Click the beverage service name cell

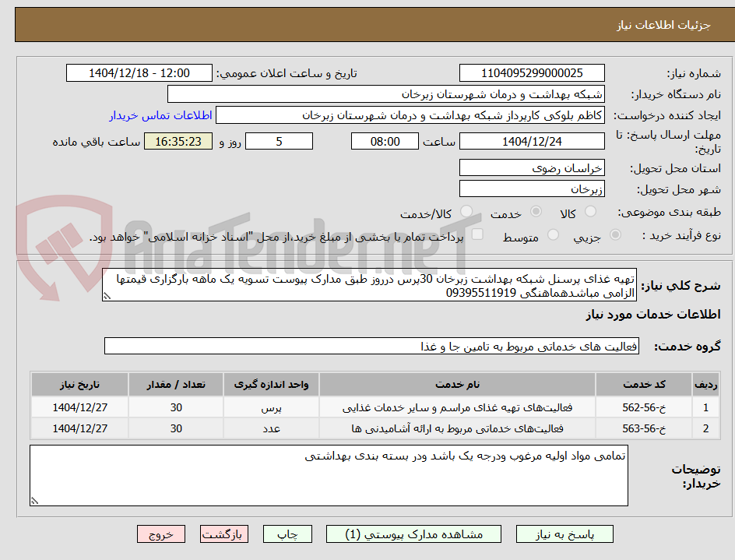458,428
